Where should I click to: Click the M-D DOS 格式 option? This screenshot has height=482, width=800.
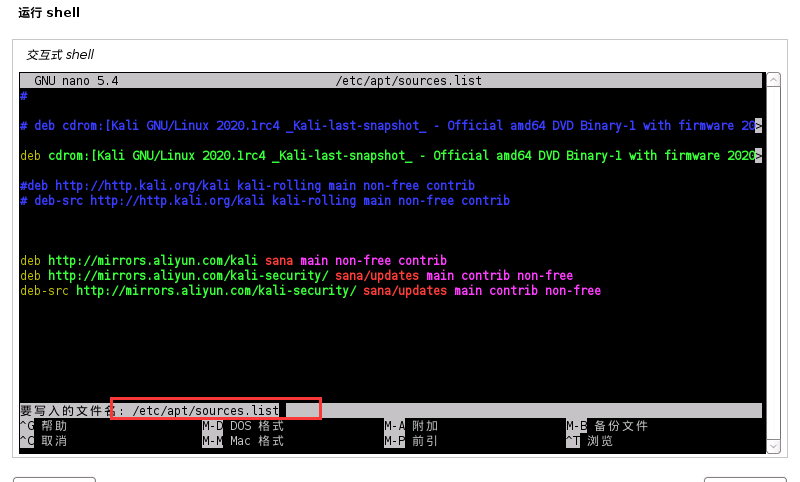pos(243,426)
